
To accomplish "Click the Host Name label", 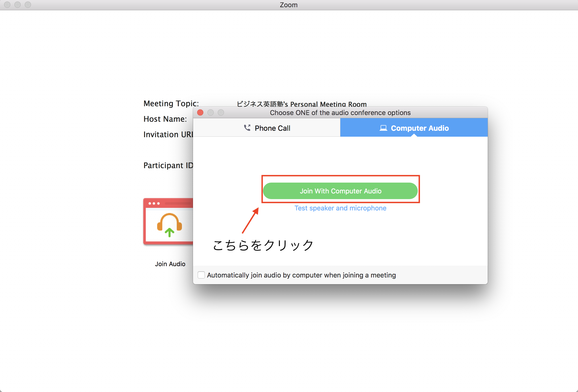I will point(165,119).
